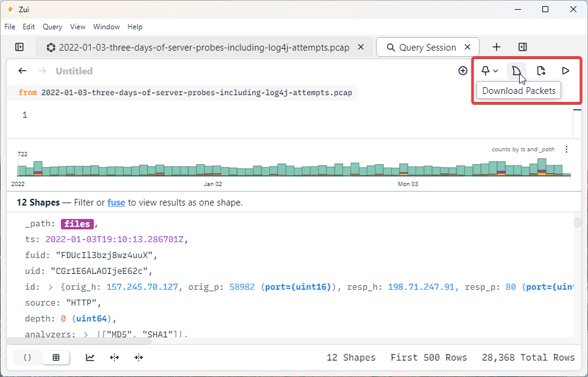Toggle the right sidebar panel icon
The height and width of the screenshot is (377, 588).
click(522, 47)
